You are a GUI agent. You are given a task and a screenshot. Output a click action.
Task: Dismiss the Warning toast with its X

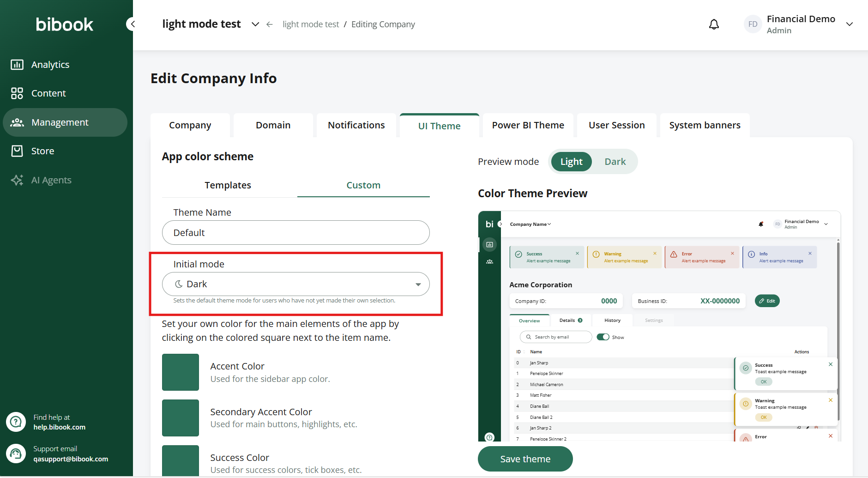pyautogui.click(x=831, y=400)
